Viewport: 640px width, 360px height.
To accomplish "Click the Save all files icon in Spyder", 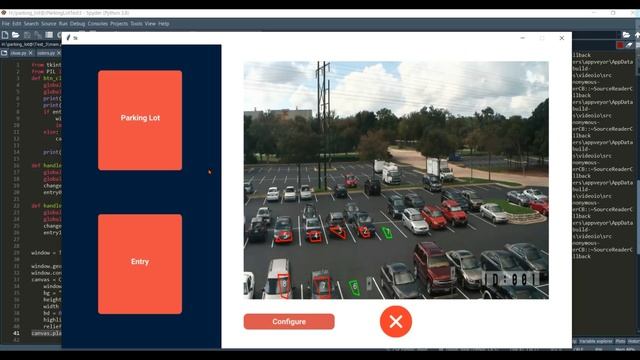I will tap(38, 35).
